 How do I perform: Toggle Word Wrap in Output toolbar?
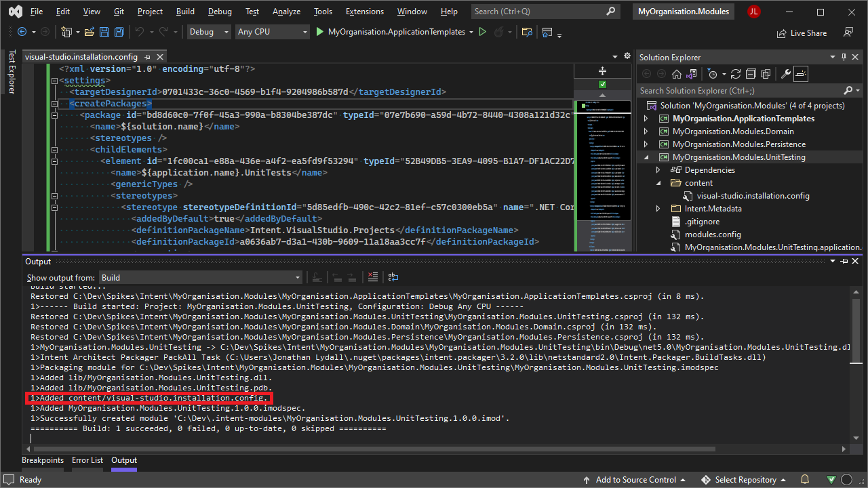[393, 277]
